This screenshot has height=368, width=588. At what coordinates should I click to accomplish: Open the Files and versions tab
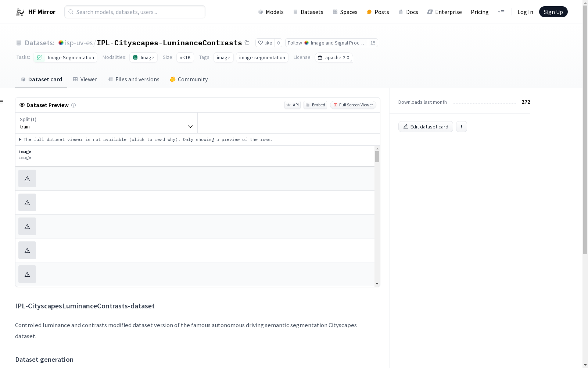[133, 79]
